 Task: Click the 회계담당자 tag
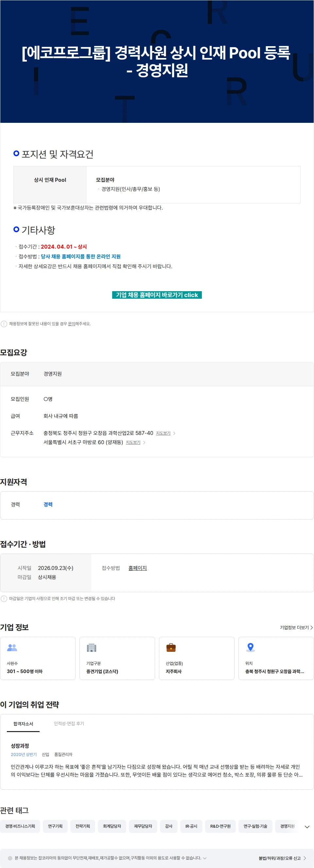pos(112,826)
